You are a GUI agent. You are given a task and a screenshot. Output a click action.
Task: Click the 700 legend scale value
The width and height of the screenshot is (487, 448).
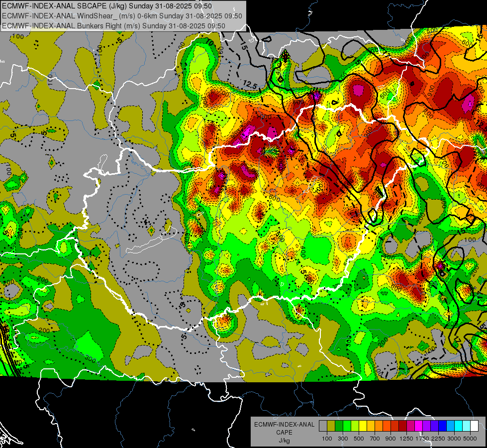(375, 439)
